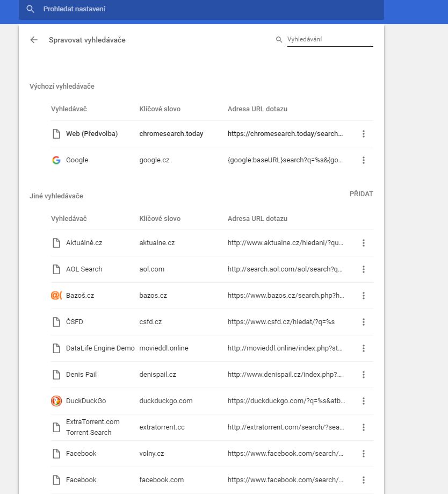Select the denispail.cz keyword cell
This screenshot has width=448, height=494.
(158, 374)
